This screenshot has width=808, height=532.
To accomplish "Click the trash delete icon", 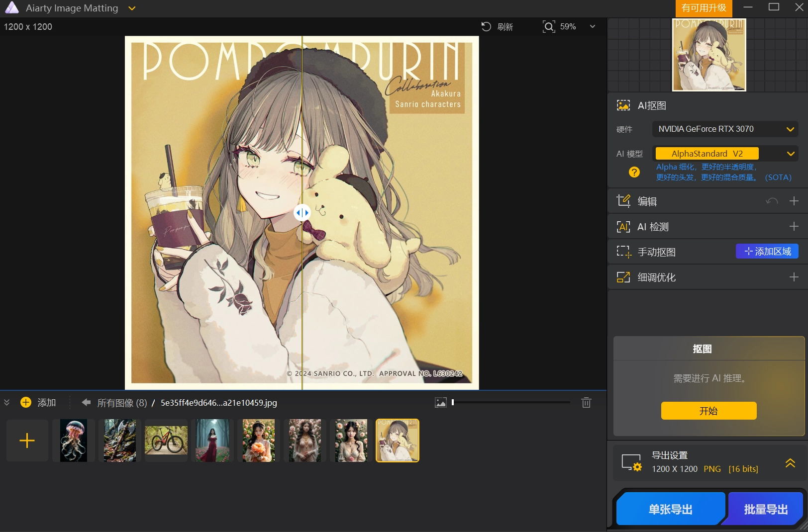I will tap(586, 402).
